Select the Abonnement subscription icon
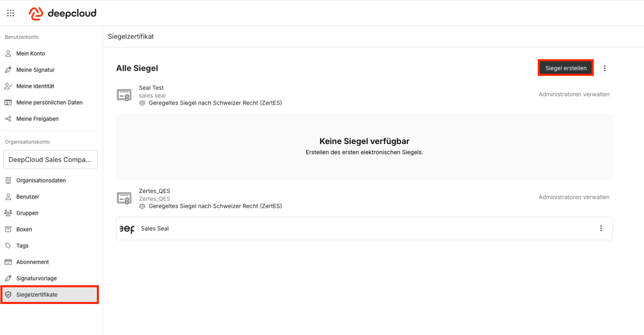Screen dimensions: 644x335 8,262
